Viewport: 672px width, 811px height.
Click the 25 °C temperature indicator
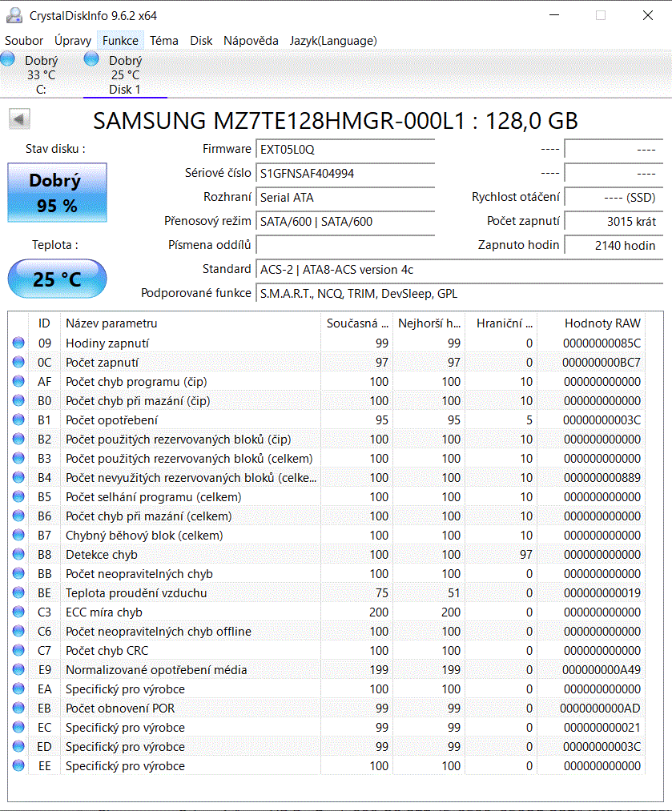click(57, 278)
